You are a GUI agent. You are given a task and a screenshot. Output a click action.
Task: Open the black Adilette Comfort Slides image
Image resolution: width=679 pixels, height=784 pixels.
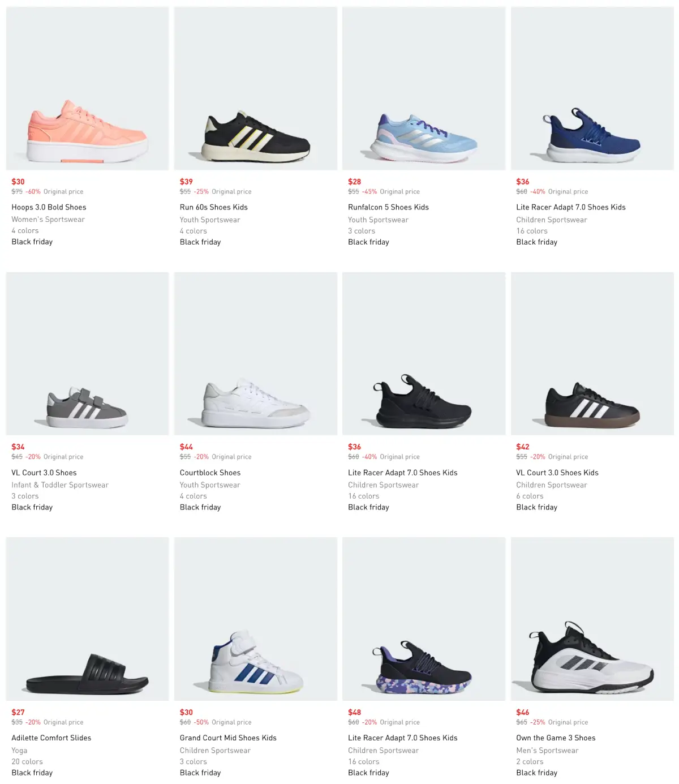[x=87, y=619]
